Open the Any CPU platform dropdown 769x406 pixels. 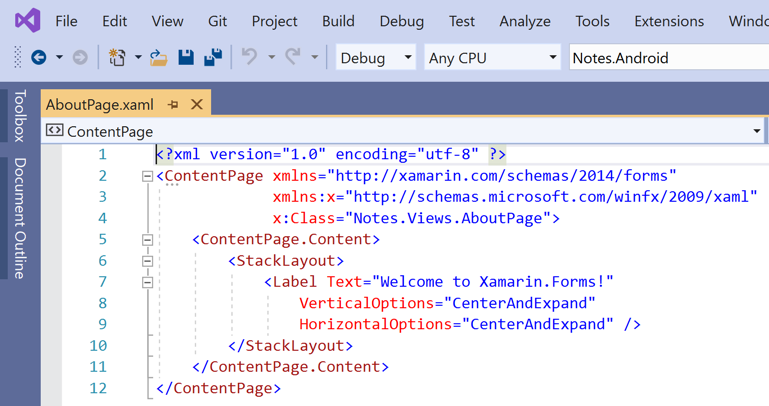pyautogui.click(x=491, y=58)
